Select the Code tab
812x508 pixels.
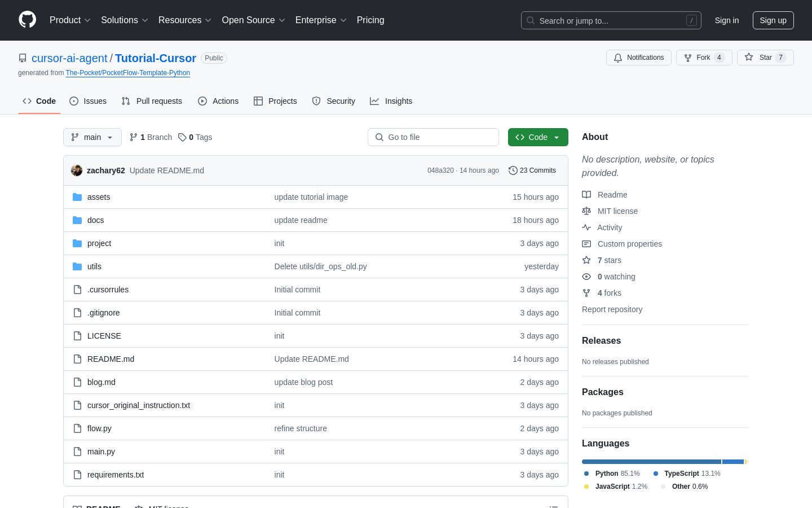pyautogui.click(x=39, y=101)
